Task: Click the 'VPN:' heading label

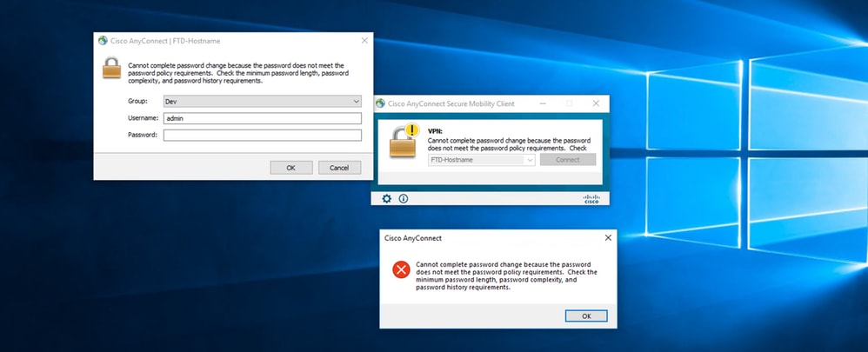Action: [x=435, y=132]
